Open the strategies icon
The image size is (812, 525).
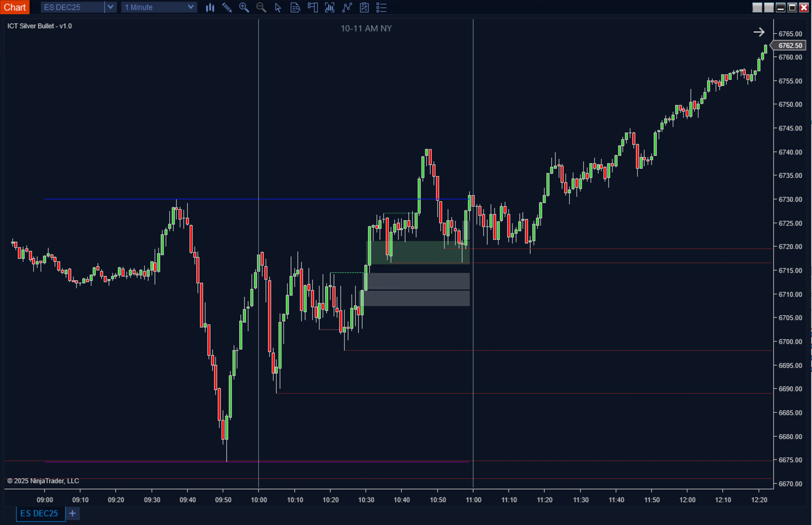tap(347, 7)
